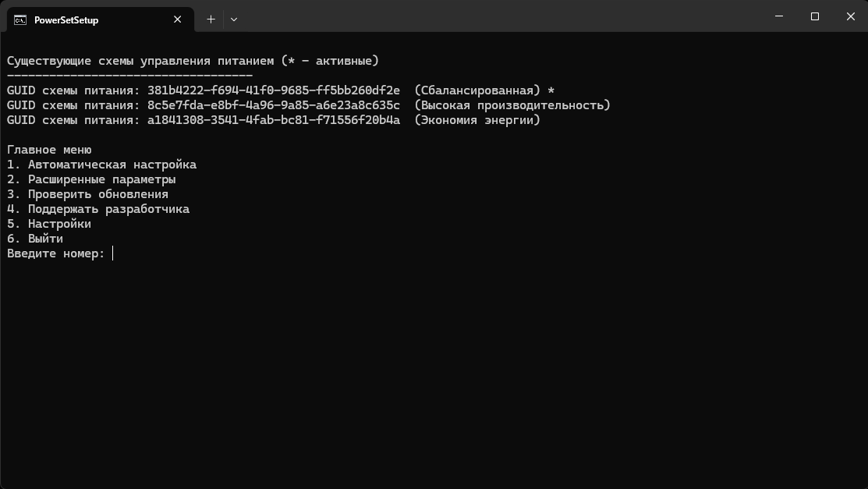Click the Высокая производительность scheme GUID line
Image resolution: width=868 pixels, height=489 pixels.
[308, 105]
